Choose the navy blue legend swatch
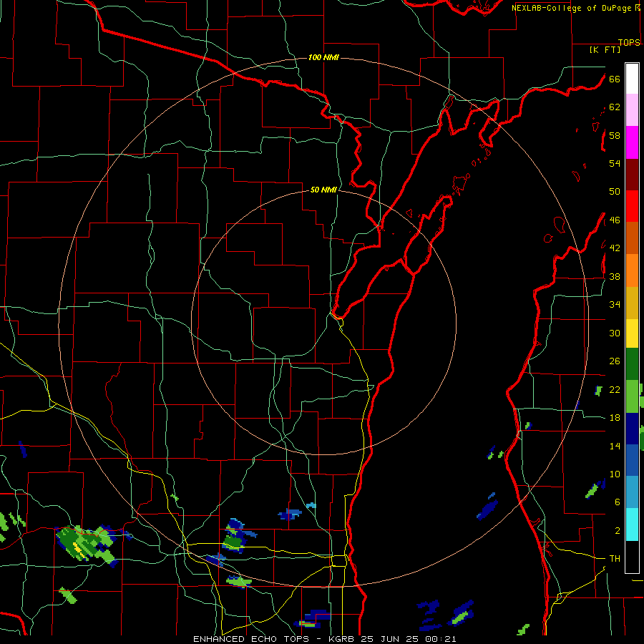 [632, 429]
